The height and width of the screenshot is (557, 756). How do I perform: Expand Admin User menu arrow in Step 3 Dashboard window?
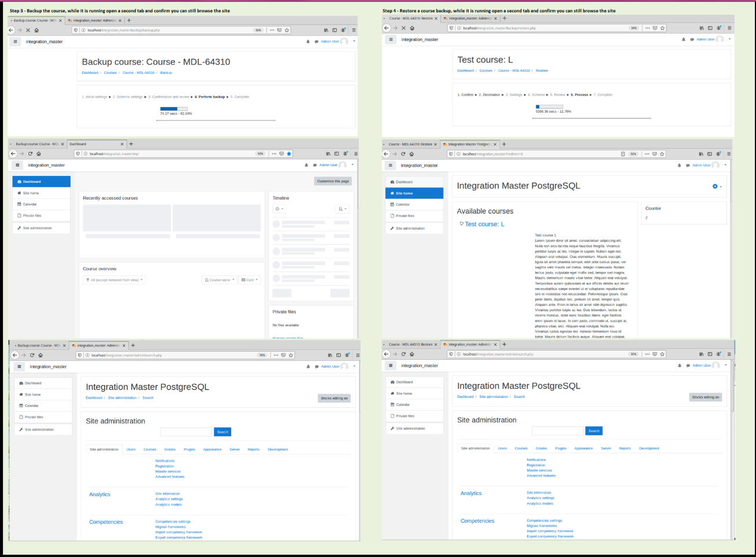click(353, 165)
